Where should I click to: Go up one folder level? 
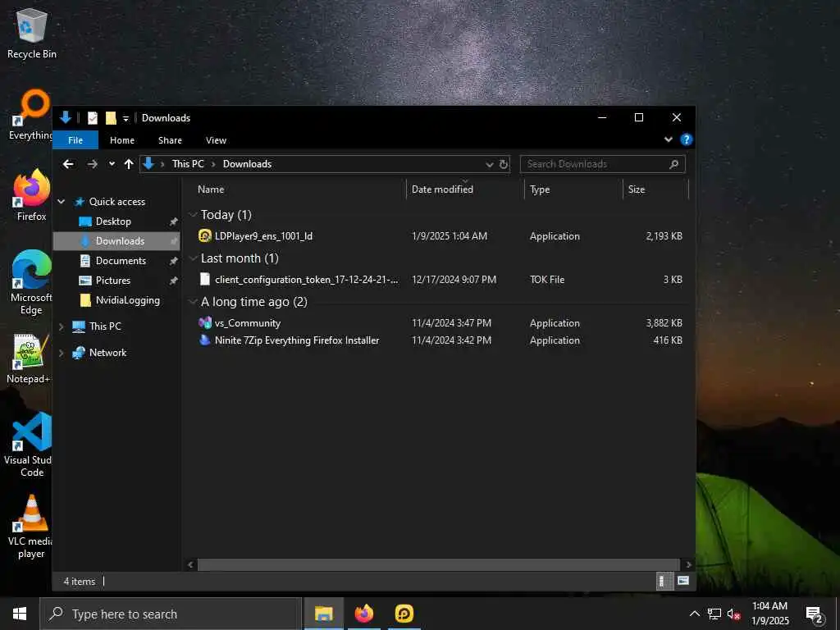(129, 164)
